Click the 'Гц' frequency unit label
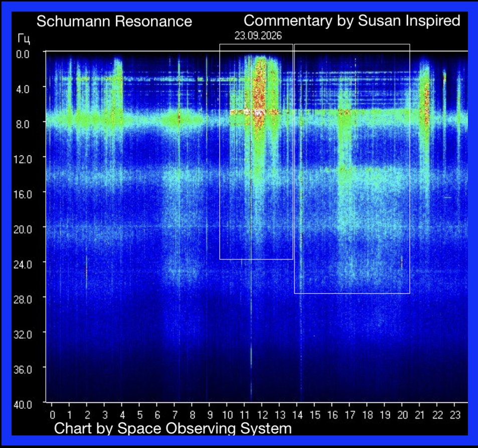478x448 pixels. click(24, 39)
